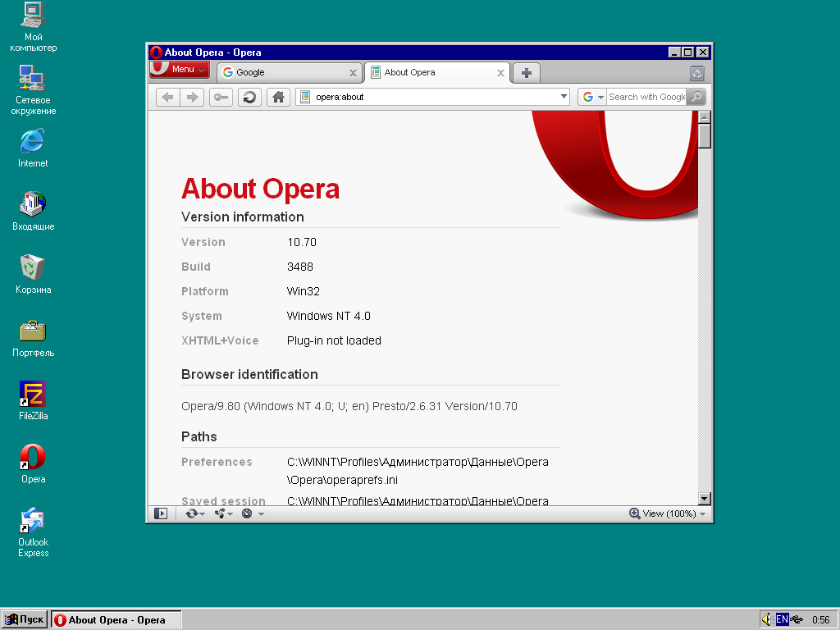Open the Корзина recycle bin icon

(33, 274)
